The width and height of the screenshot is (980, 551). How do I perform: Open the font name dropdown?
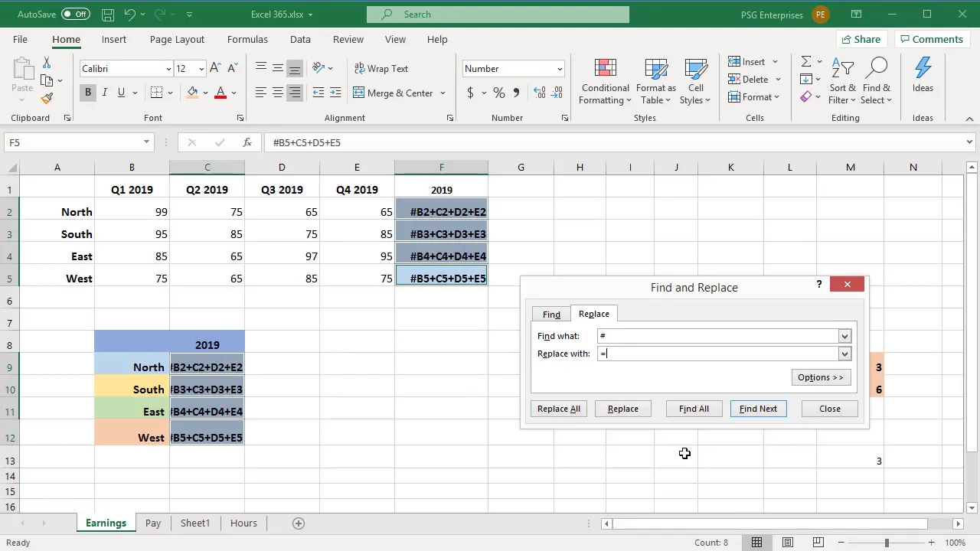tap(168, 69)
